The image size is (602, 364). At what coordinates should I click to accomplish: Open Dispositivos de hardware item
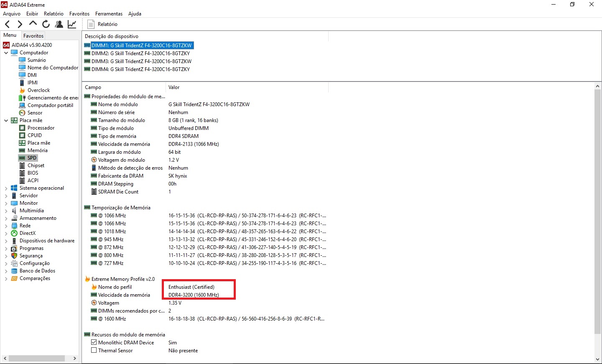click(47, 241)
